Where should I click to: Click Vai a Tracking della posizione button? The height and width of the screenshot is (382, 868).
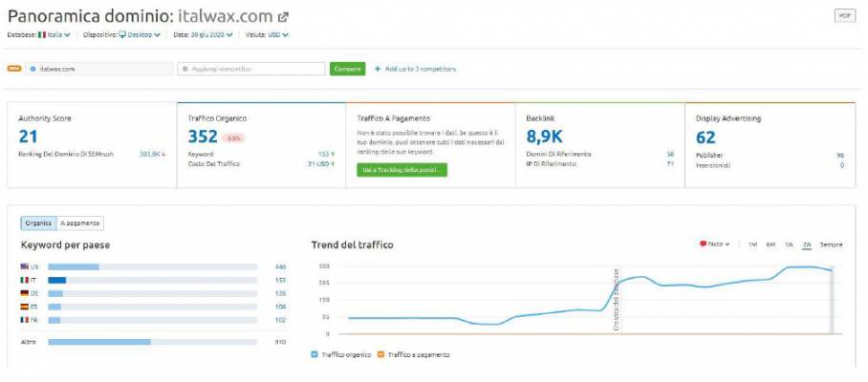(x=401, y=170)
